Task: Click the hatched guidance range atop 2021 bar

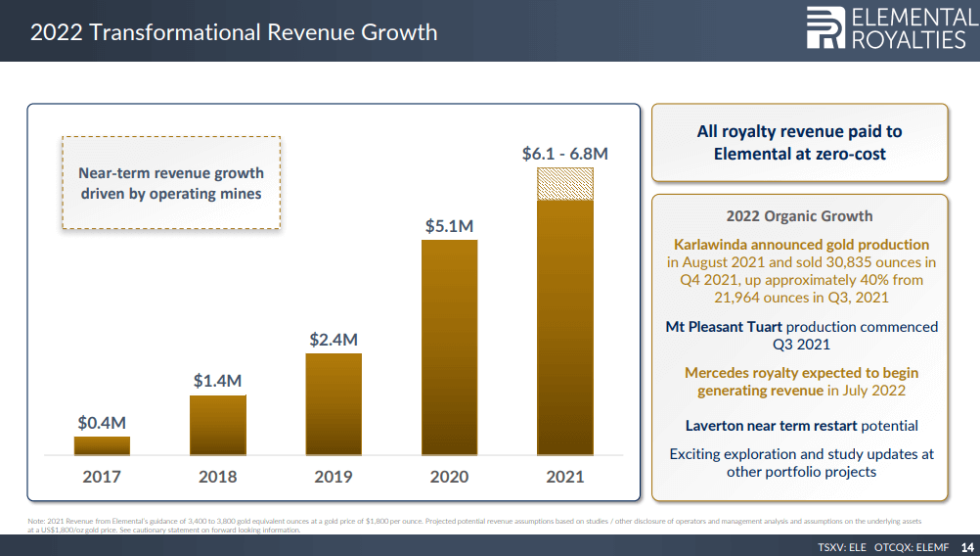Action: tap(565, 184)
